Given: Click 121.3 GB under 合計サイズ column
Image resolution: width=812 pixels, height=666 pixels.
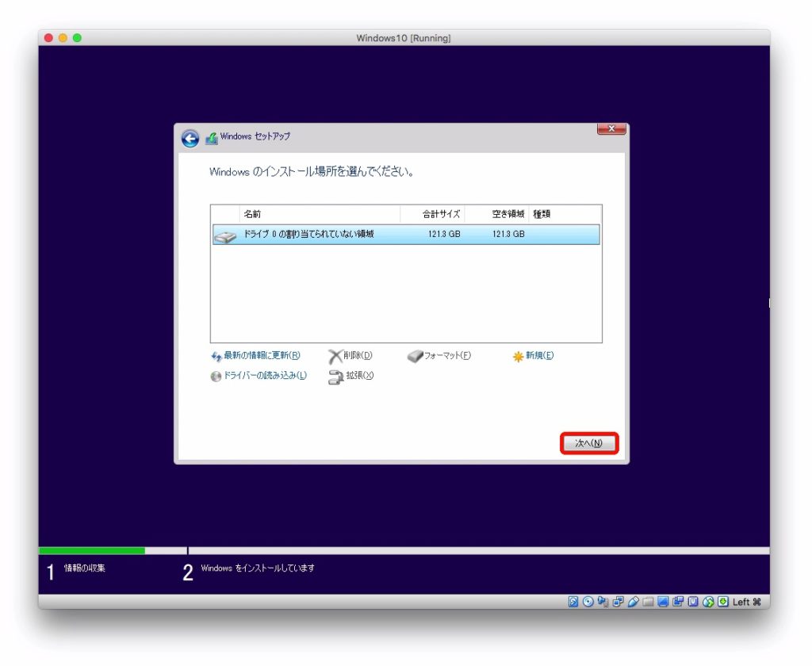Looking at the screenshot, I should [x=444, y=234].
